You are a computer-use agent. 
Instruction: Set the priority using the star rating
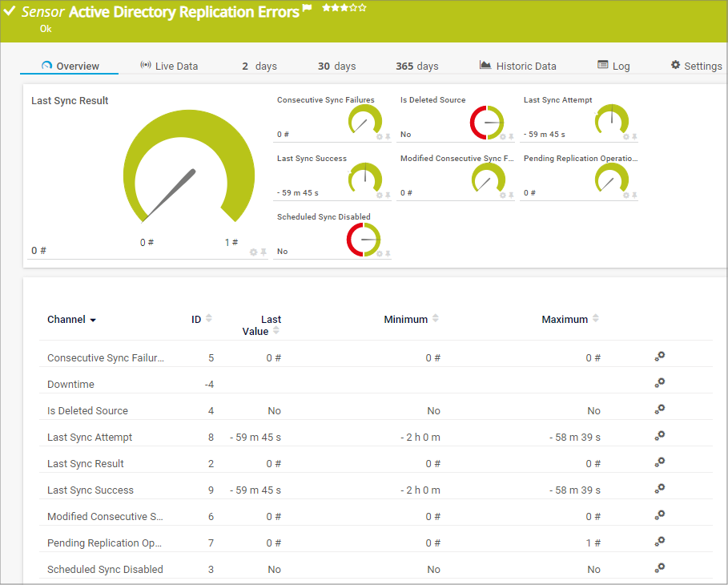344,8
